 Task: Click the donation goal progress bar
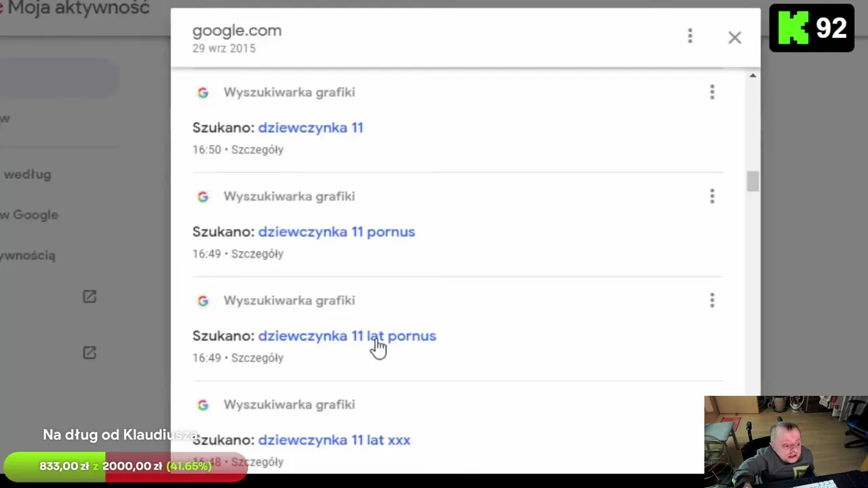pyautogui.click(x=125, y=466)
